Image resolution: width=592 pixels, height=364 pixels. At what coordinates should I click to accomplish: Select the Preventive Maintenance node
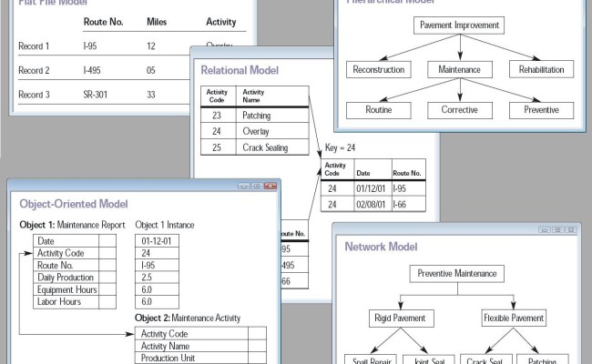(x=457, y=274)
